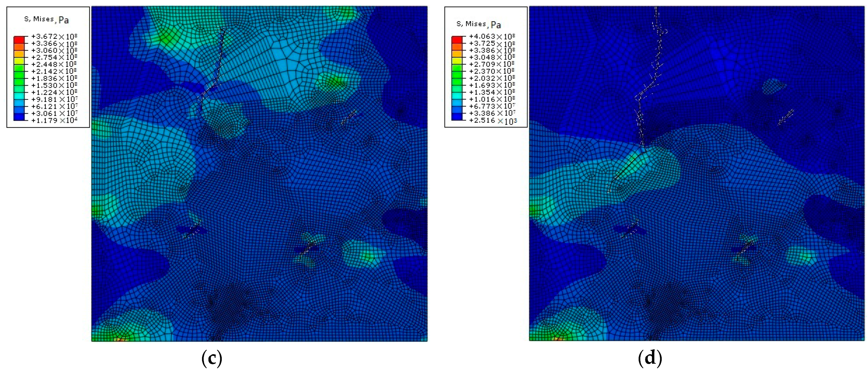Click left legend title S, Mises, Pa
The height and width of the screenshot is (373, 868).
coord(47,20)
